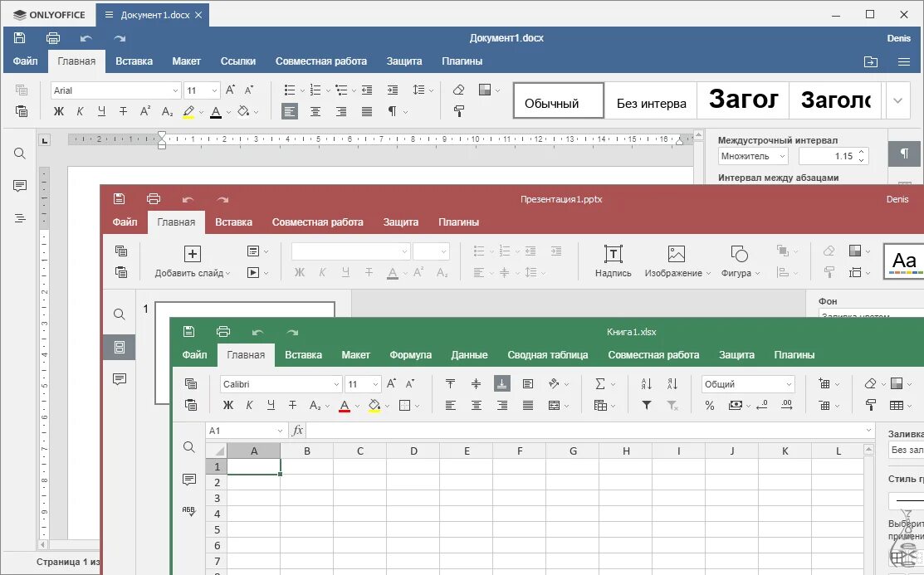Image resolution: width=924 pixels, height=575 pixels.
Task: Align text left in document editor
Action: 290,111
